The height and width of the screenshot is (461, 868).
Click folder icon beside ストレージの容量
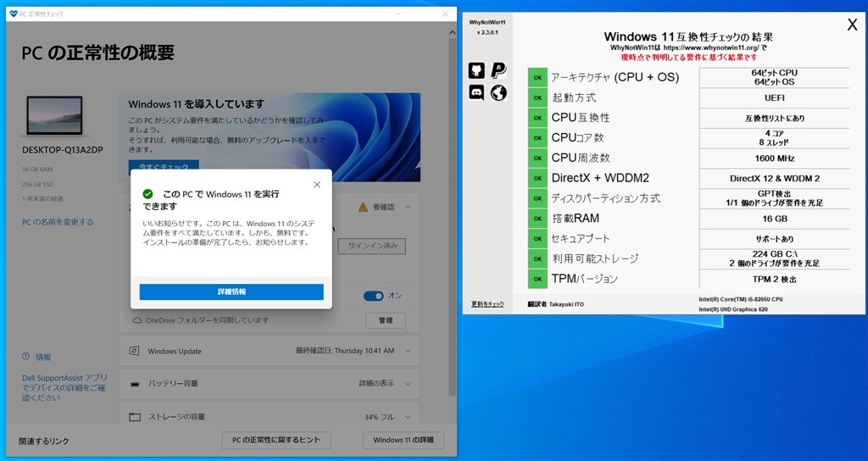[x=135, y=417]
